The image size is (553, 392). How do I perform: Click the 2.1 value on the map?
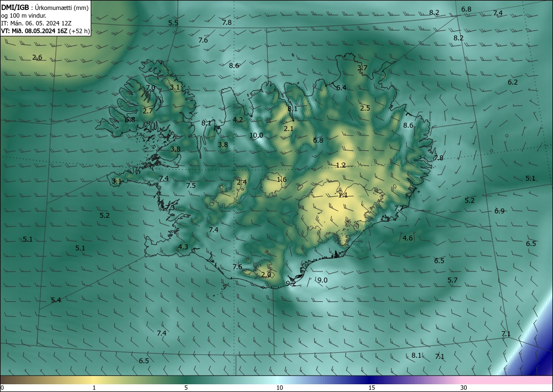[289, 129]
